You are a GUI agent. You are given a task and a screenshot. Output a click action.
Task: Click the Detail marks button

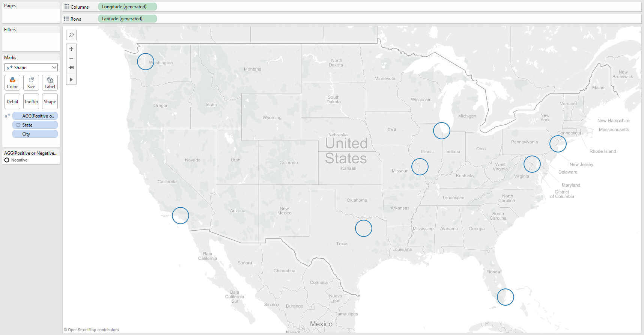(12, 102)
